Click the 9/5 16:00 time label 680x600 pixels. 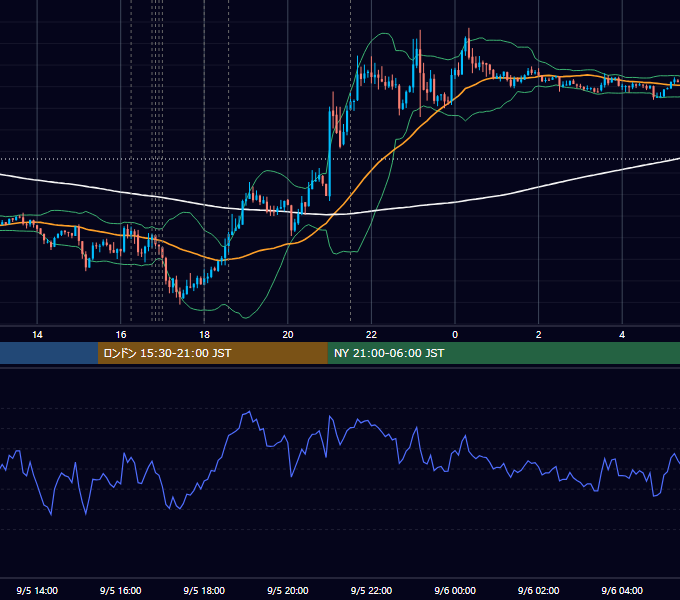(x=121, y=590)
